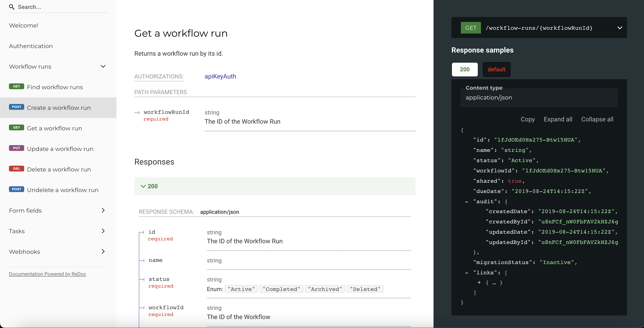Switch to the default response sample tab
This screenshot has width=644, height=328.
point(496,69)
